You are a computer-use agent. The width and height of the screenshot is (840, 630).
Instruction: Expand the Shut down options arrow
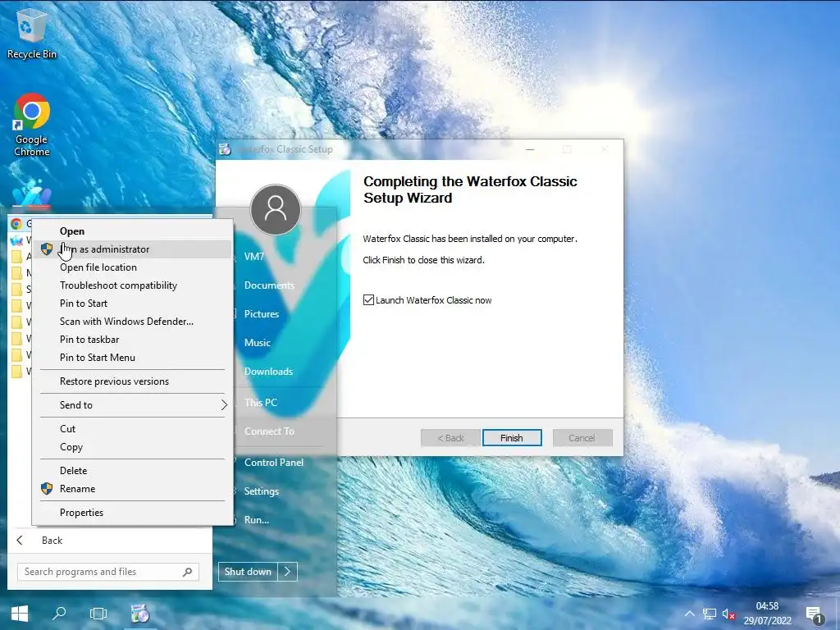tap(287, 572)
